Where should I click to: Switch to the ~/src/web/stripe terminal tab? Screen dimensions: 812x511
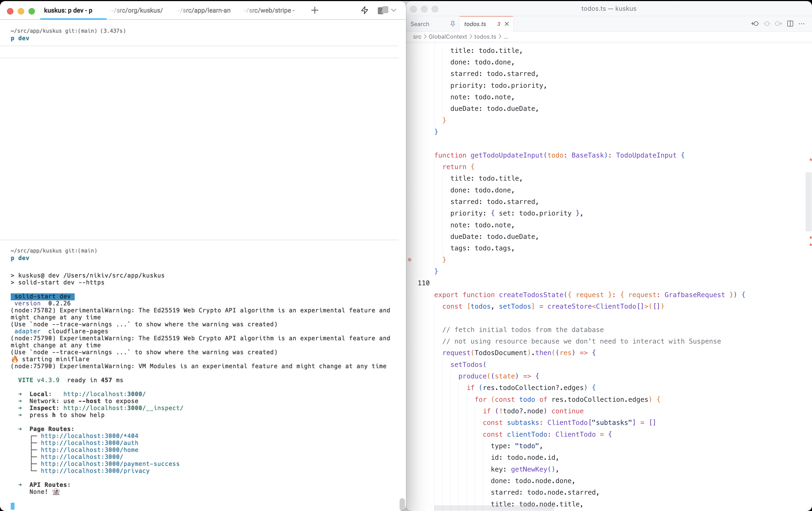pyautogui.click(x=269, y=10)
